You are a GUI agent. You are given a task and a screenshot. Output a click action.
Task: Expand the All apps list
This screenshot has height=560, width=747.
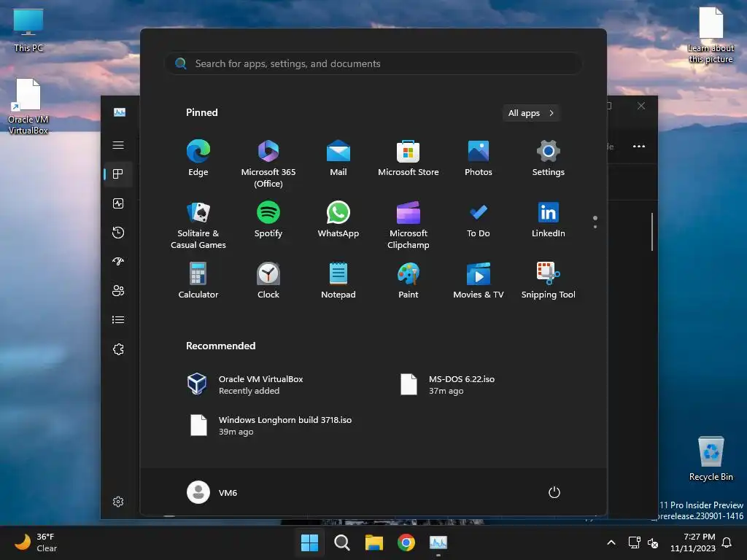[531, 113]
